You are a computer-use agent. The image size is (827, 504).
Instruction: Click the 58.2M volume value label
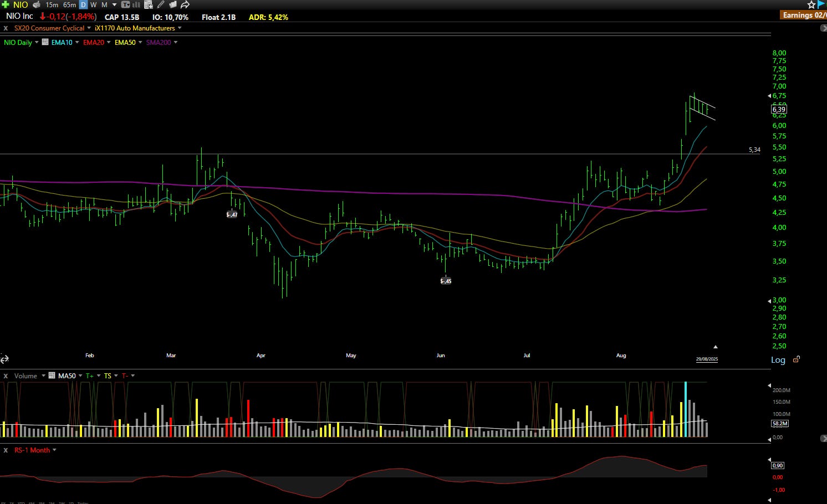779,423
